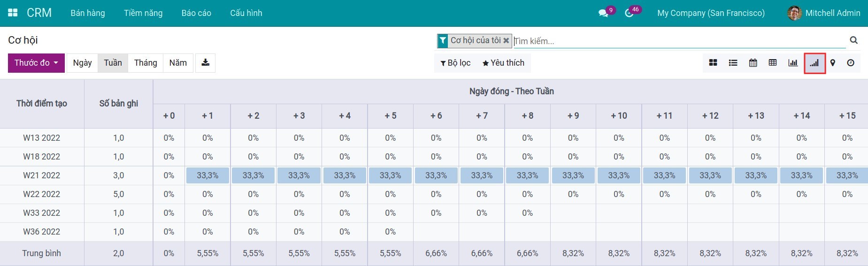Switch to activity view
Screen dimensions: 868x266
pyautogui.click(x=851, y=63)
